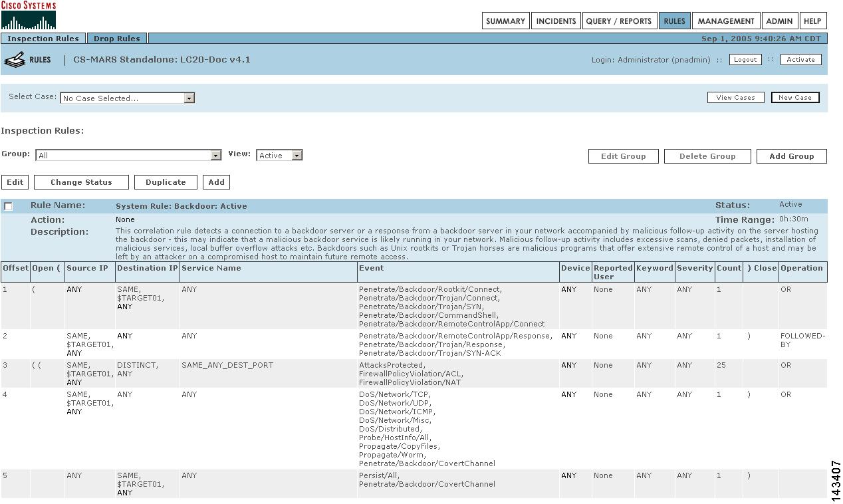Image resolution: width=843 pixels, height=504 pixels.
Task: Create a case with New Case
Action: [795, 98]
